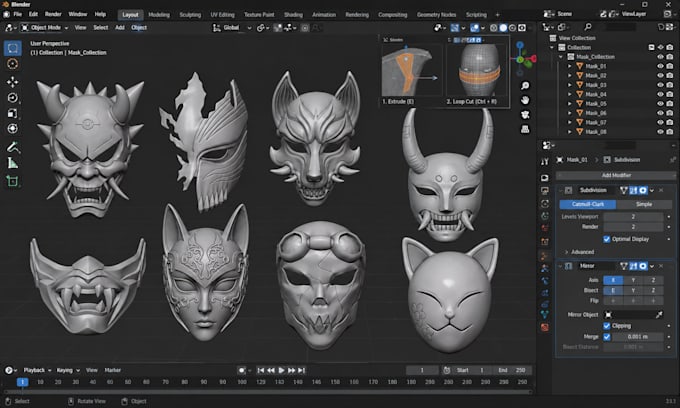Switch perspective/orthographic grid icon
Viewport: 680px width, 408px height.
tap(525, 129)
